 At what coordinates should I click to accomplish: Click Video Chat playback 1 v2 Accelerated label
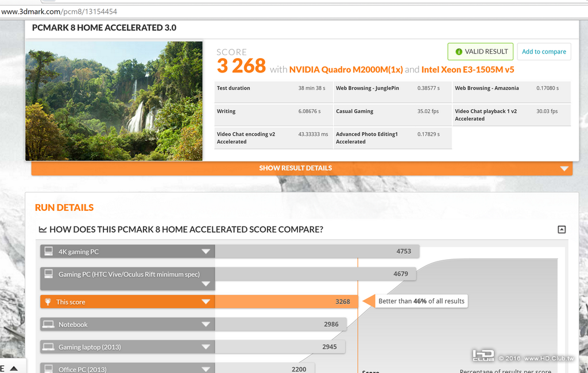pos(486,115)
